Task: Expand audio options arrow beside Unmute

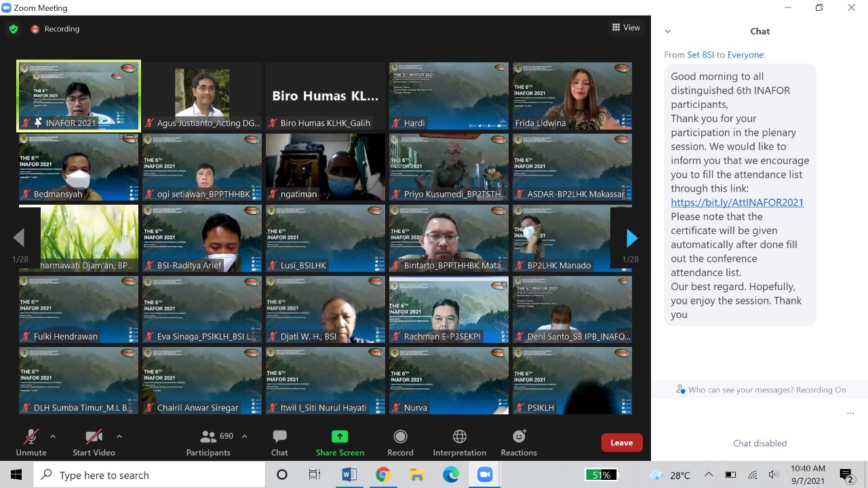Action: click(x=53, y=436)
